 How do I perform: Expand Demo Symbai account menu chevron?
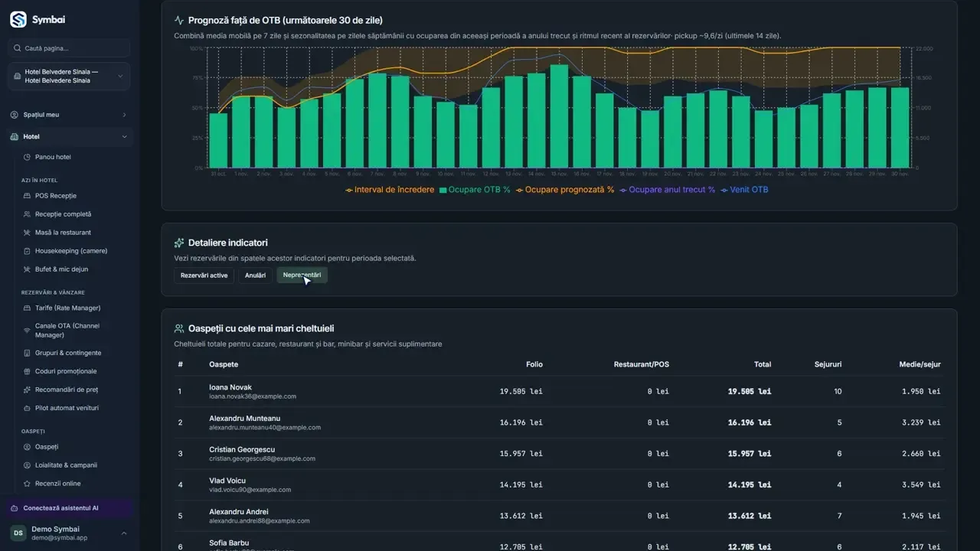(124, 533)
